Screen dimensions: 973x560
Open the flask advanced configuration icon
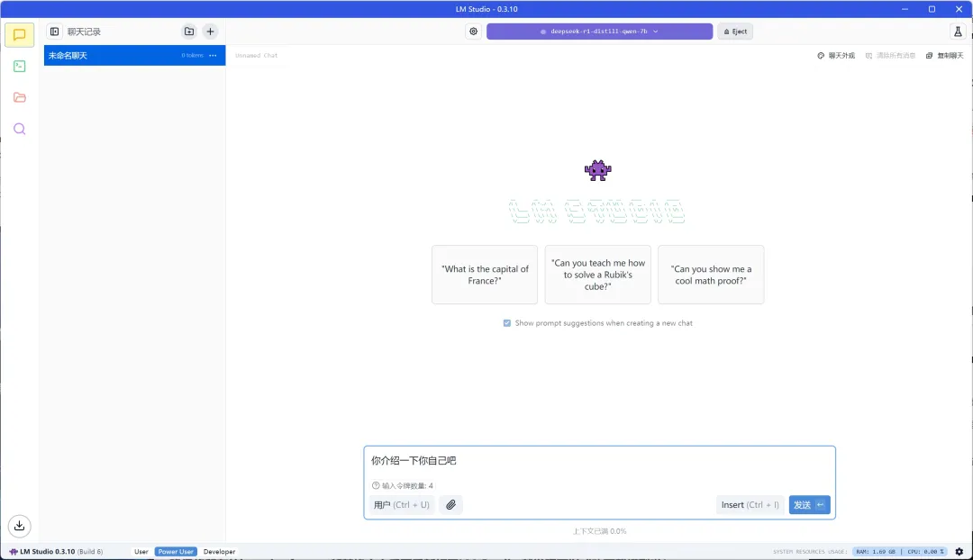pyautogui.click(x=958, y=32)
